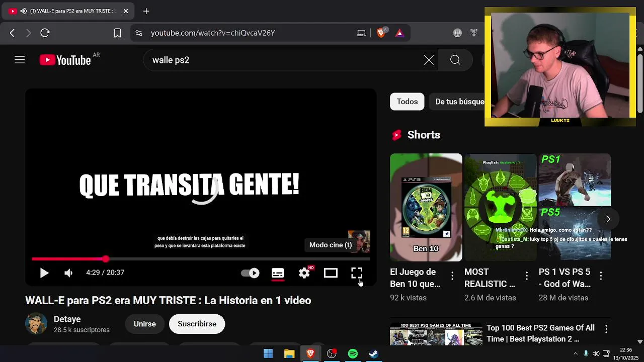This screenshot has width=644, height=362.
Task: Subscribe with the Suscribirse button
Action: (x=197, y=324)
